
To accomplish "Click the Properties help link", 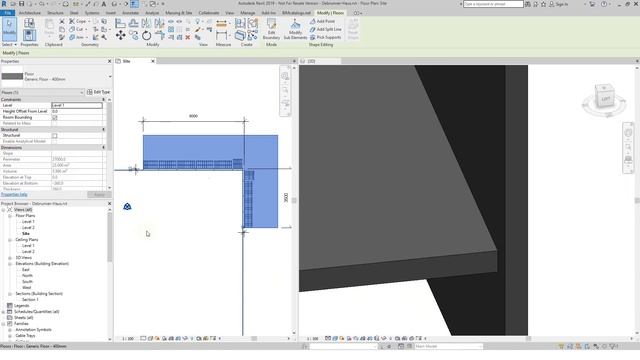I will [x=14, y=195].
